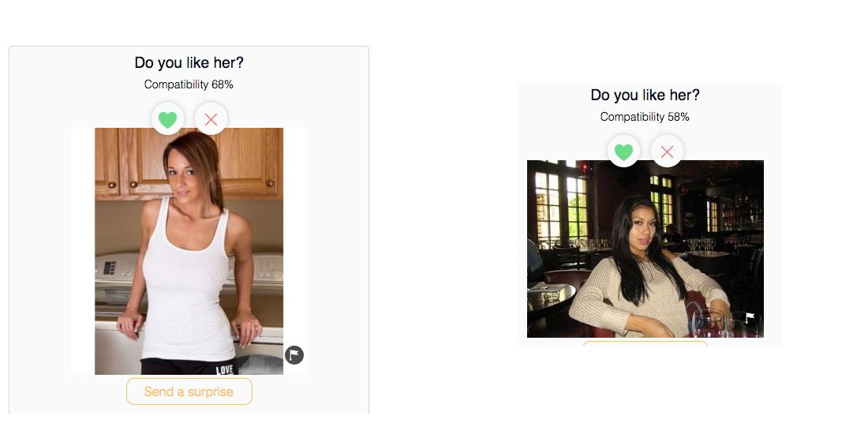Screen dimensions: 868x434
Task: Click the blank page area between the two cards
Action: click(x=443, y=222)
